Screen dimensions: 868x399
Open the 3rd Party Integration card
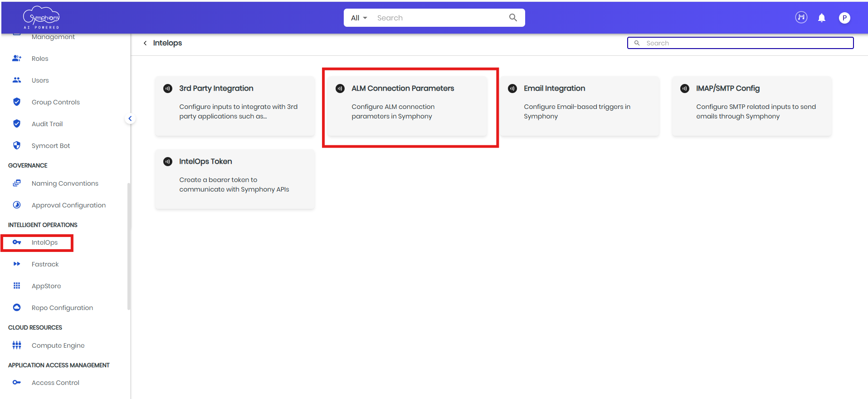(235, 106)
